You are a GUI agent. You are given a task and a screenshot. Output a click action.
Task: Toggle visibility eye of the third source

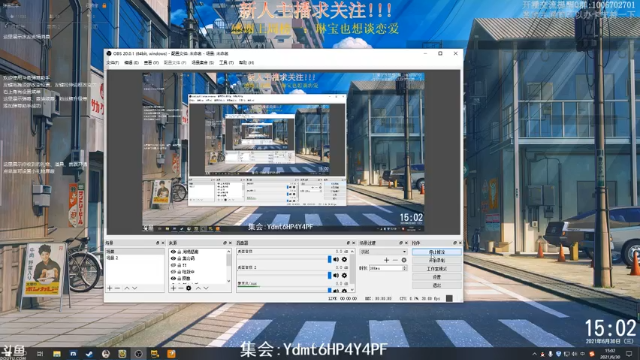[173, 265]
